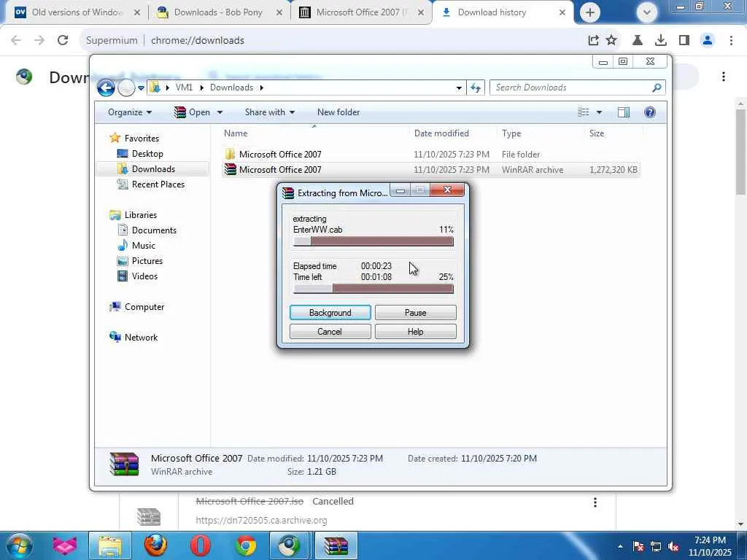Screen dimensions: 747x560
Task: Click the Windows Start button
Action: (x=18, y=545)
